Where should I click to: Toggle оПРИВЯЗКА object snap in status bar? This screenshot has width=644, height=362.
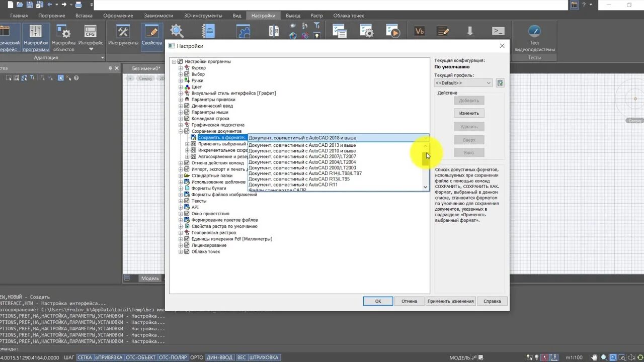click(x=108, y=357)
